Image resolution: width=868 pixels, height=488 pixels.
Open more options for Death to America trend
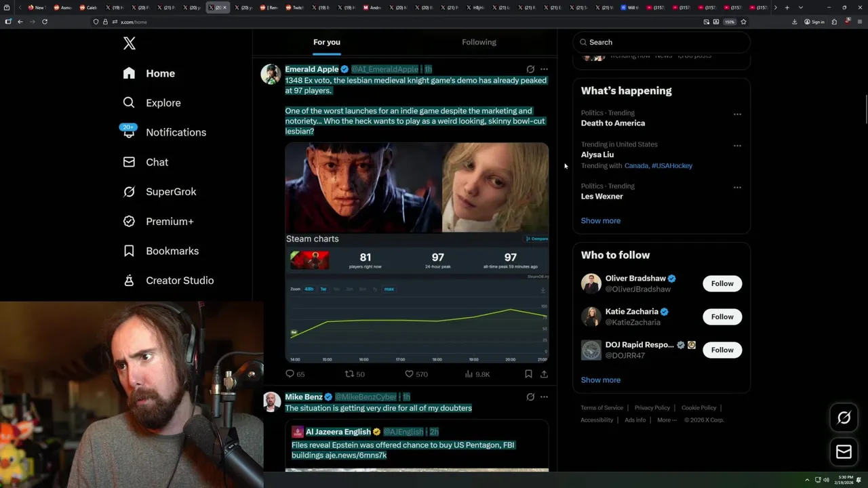[x=737, y=114]
